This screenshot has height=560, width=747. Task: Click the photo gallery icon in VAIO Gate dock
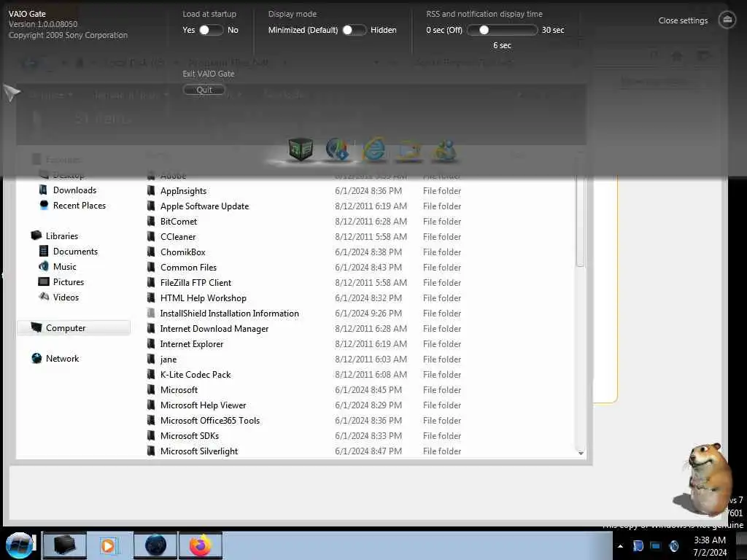click(x=410, y=150)
